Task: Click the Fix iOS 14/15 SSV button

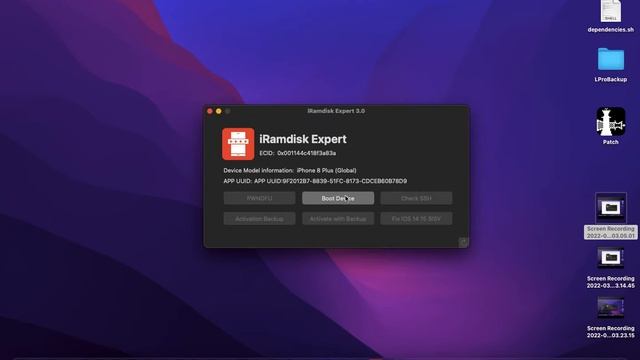Action: 416,219
